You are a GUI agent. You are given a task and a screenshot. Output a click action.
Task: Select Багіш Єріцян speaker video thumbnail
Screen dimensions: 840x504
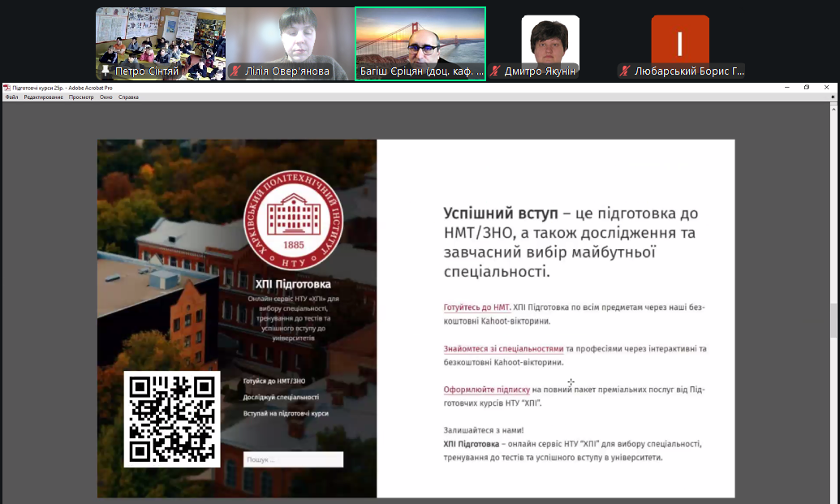coord(420,44)
